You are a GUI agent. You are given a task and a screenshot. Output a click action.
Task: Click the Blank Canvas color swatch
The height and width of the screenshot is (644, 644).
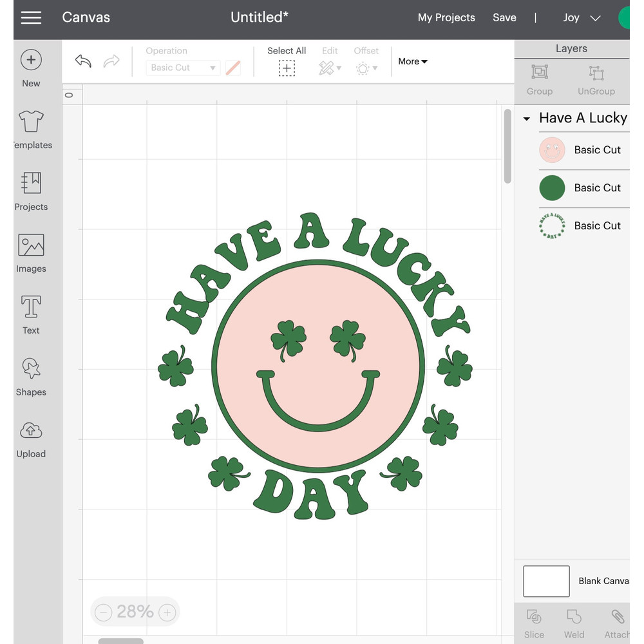pos(546,580)
